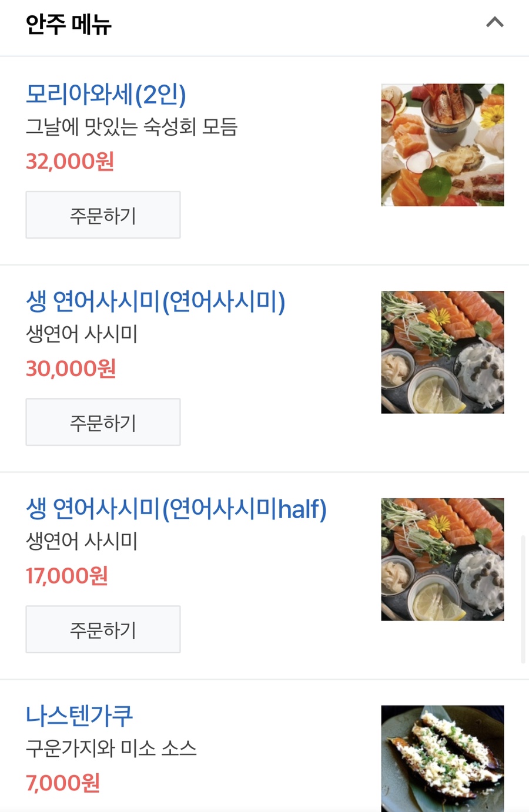View the 나스텐가쿠 grilled eggplant photo
Viewport: 529px width, 812px height.
(x=442, y=758)
